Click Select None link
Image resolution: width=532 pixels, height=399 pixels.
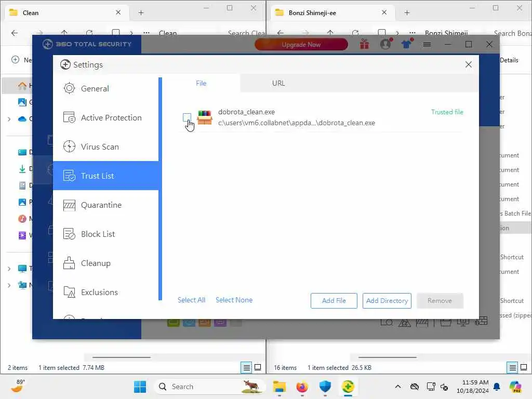pyautogui.click(x=234, y=300)
